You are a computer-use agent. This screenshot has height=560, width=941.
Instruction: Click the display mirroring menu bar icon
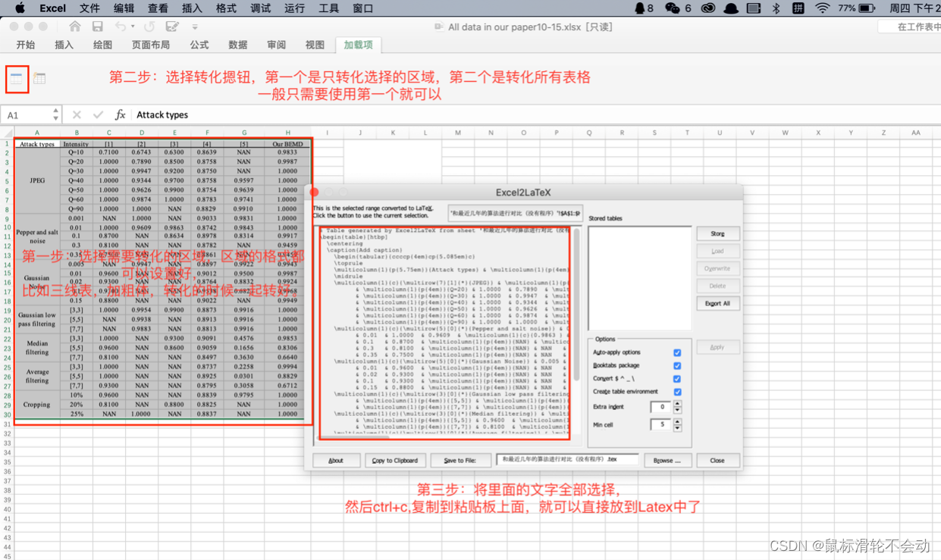(x=754, y=8)
